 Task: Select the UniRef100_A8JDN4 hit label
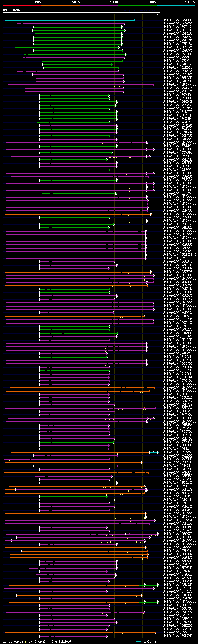pos(178,20)
